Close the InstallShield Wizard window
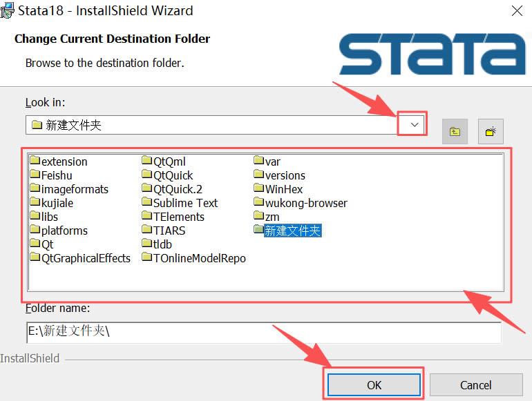532x401 pixels. click(x=516, y=11)
